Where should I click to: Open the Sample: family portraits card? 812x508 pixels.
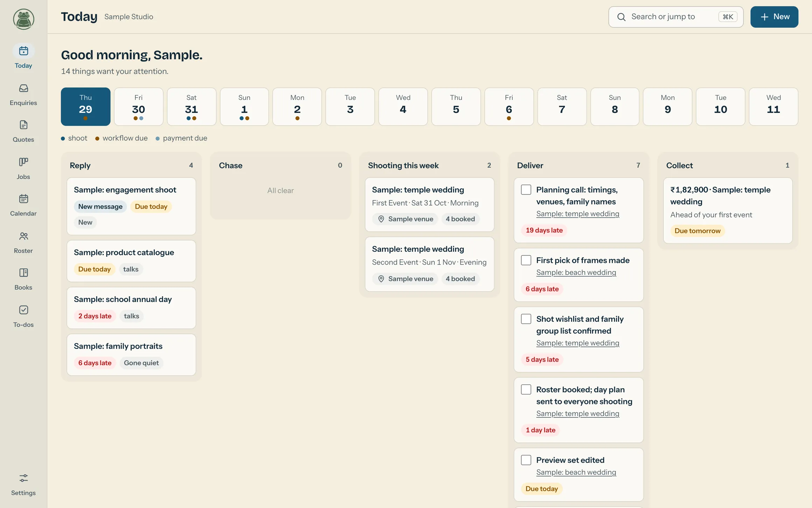pos(131,355)
